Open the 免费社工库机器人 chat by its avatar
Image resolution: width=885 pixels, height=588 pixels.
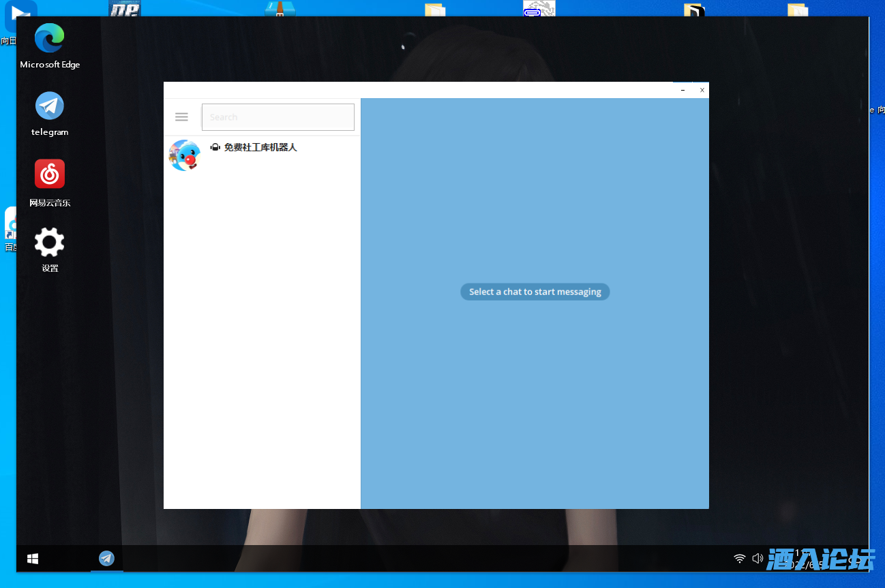(x=185, y=155)
